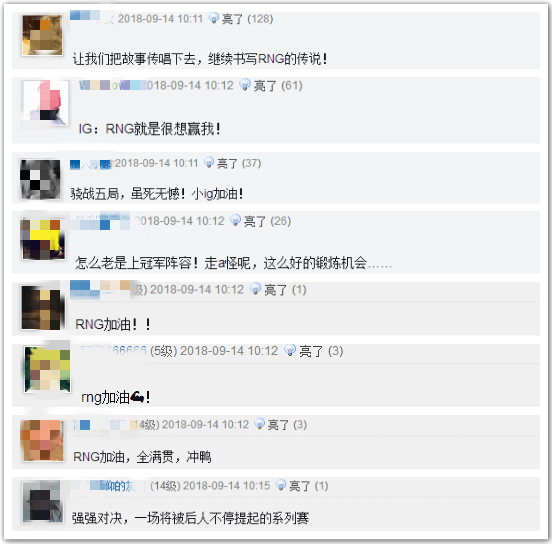552x544 pixels.
Task: Click the lightbulb icon on the 冲鸭 comment
Action: pyautogui.click(x=259, y=424)
